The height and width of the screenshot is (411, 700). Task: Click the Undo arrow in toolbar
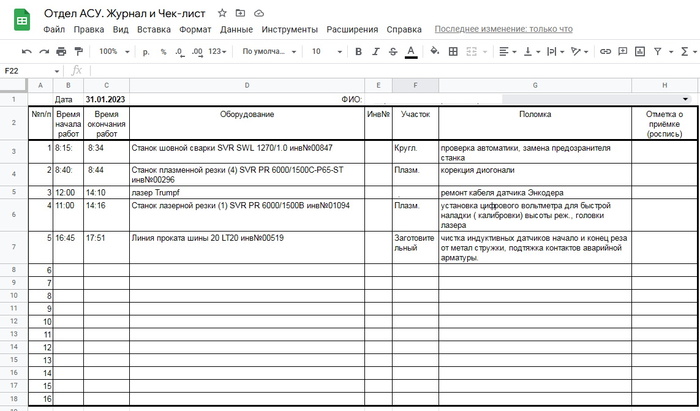coord(27,51)
